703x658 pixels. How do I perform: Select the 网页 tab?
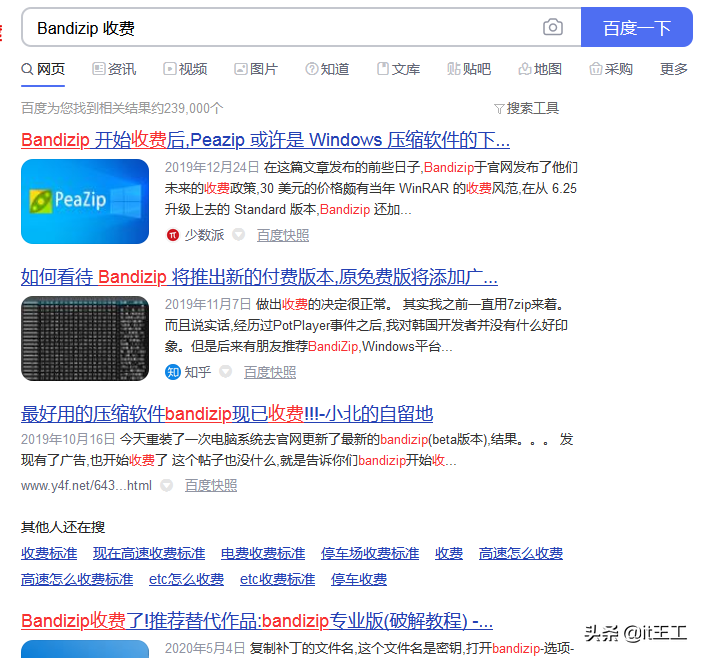pyautogui.click(x=43, y=69)
